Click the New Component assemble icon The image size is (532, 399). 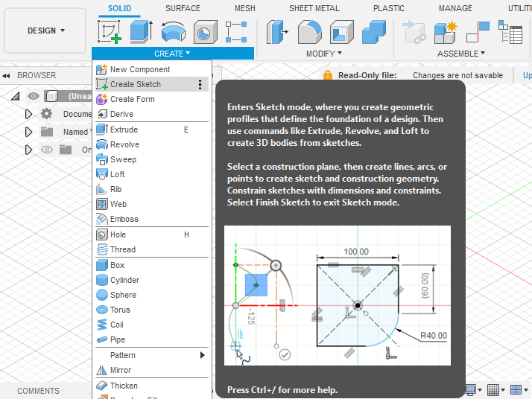(x=446, y=32)
